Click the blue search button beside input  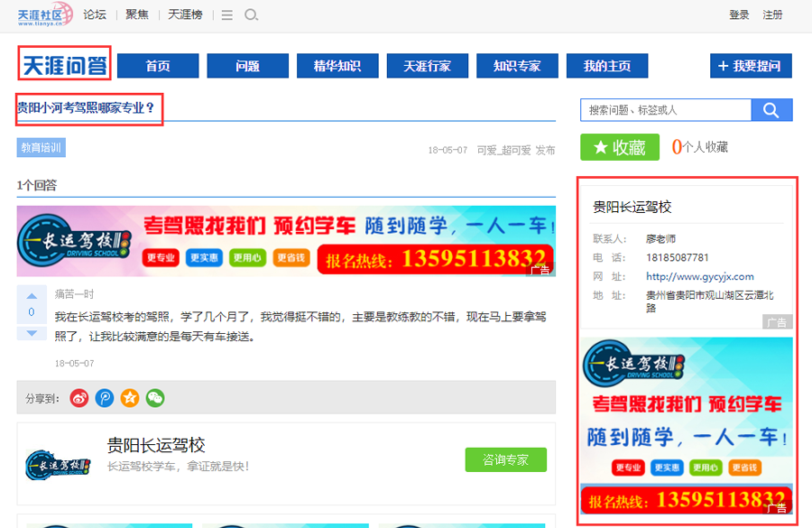771,110
